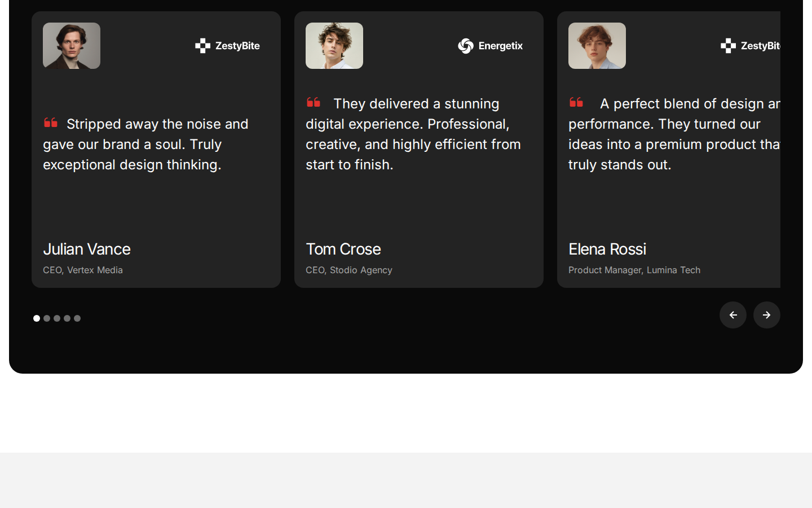812x508 pixels.
Task: Click the name Elena Rossi
Action: [x=607, y=249]
